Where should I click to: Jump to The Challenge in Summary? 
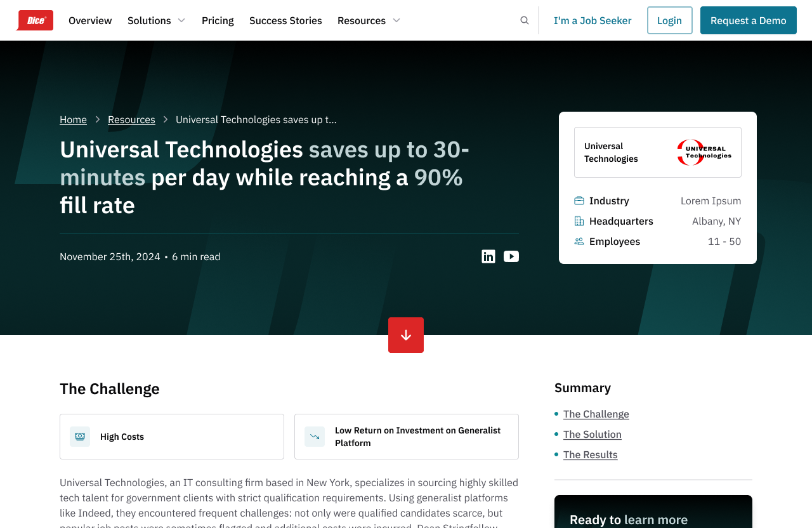point(596,414)
